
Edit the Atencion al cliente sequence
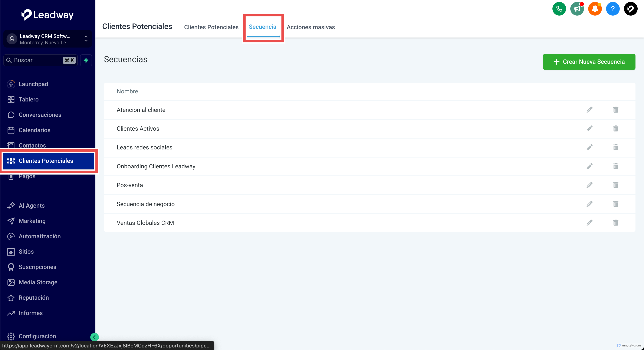pyautogui.click(x=589, y=110)
